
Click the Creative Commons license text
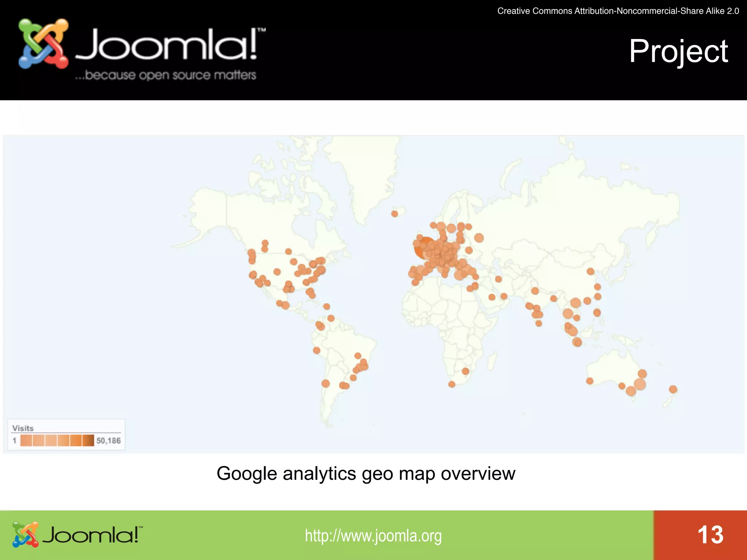point(618,11)
